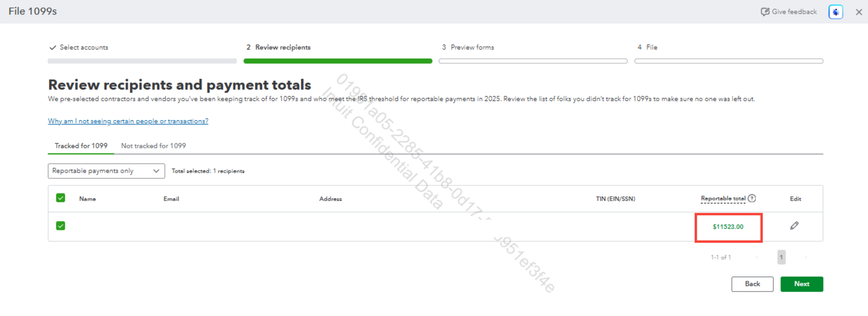This screenshot has width=868, height=316.
Task: Open Reportable payments only dropdown
Action: click(x=106, y=171)
